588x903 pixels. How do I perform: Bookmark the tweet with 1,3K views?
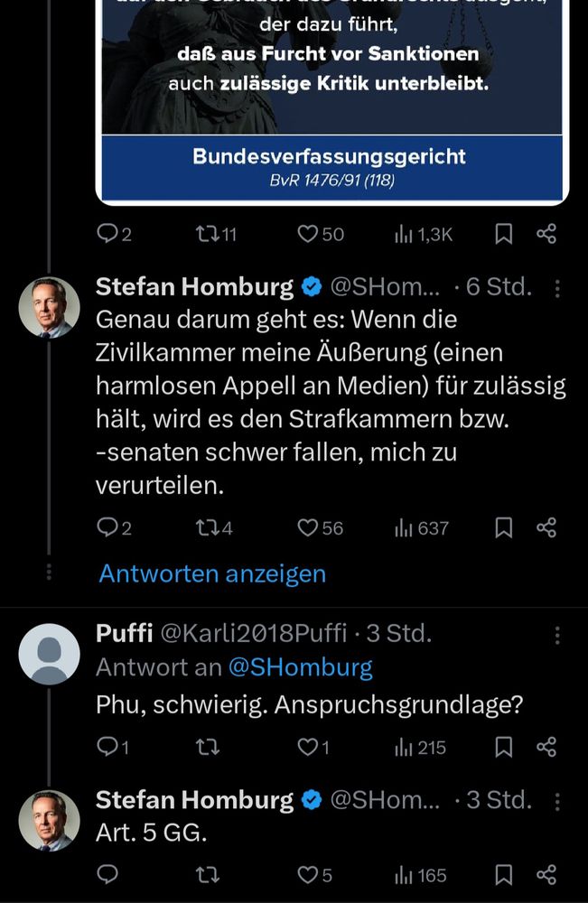click(503, 233)
